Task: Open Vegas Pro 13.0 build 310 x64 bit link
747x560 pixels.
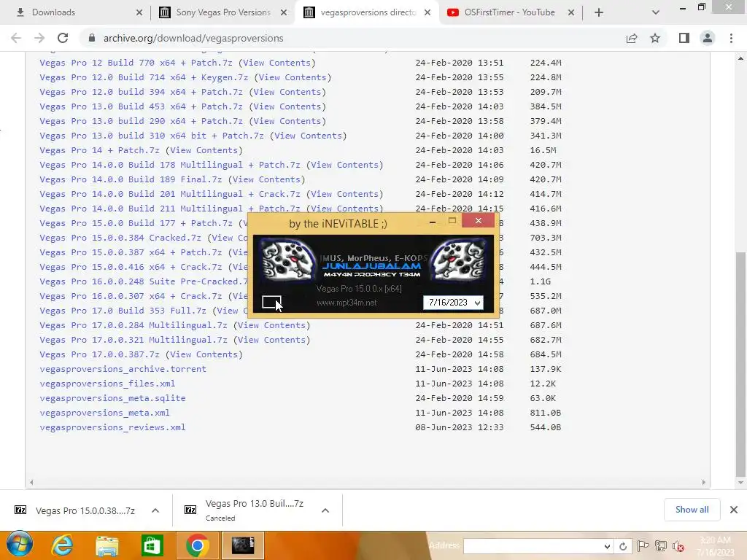Action: pos(152,136)
